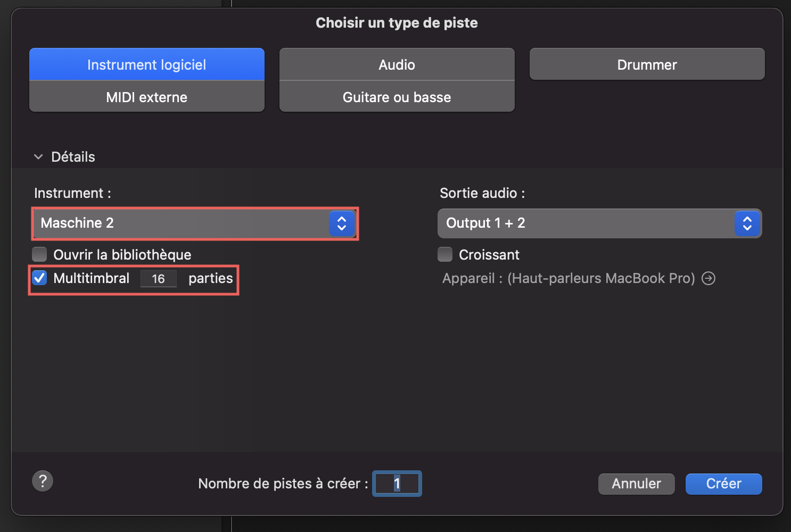Click the Appareil : (Haut-parleurs MacBook Pro) text
Image resolution: width=791 pixels, height=532 pixels.
(x=568, y=278)
